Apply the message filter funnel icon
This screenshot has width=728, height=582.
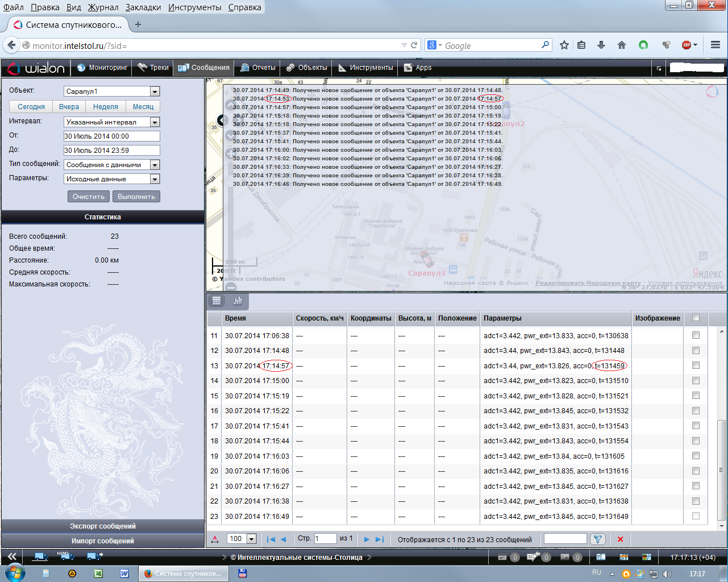point(597,539)
